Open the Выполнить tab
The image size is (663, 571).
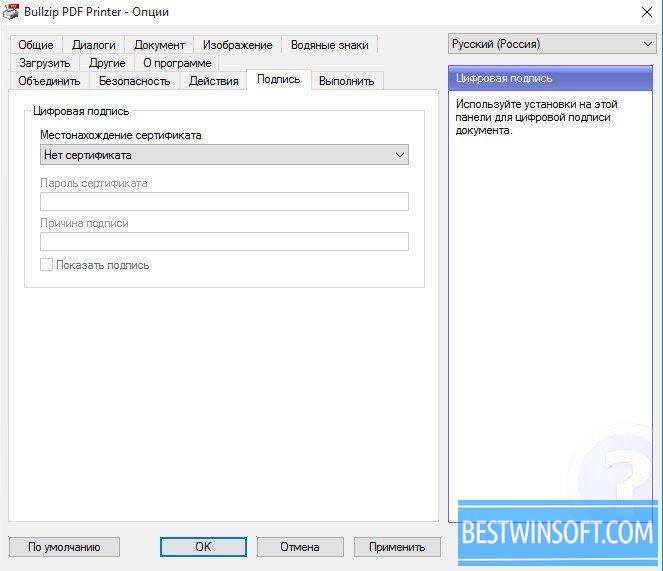click(347, 81)
